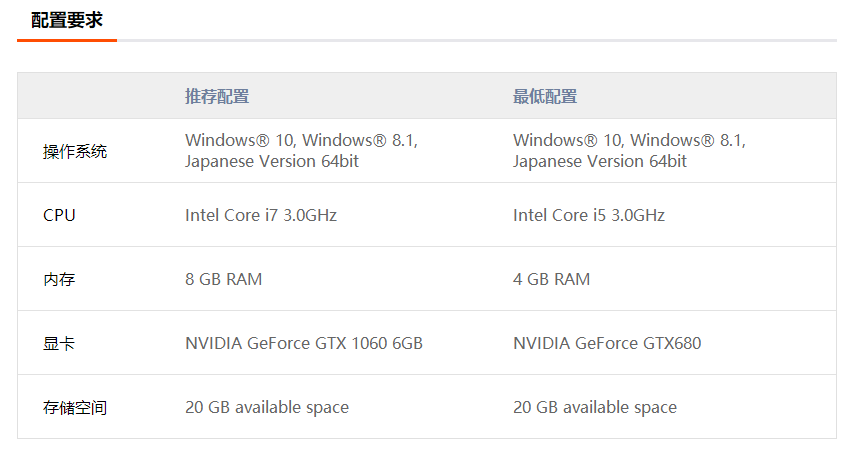The height and width of the screenshot is (454, 852).
Task: Select the 4 GB RAM value
Action: pyautogui.click(x=552, y=279)
